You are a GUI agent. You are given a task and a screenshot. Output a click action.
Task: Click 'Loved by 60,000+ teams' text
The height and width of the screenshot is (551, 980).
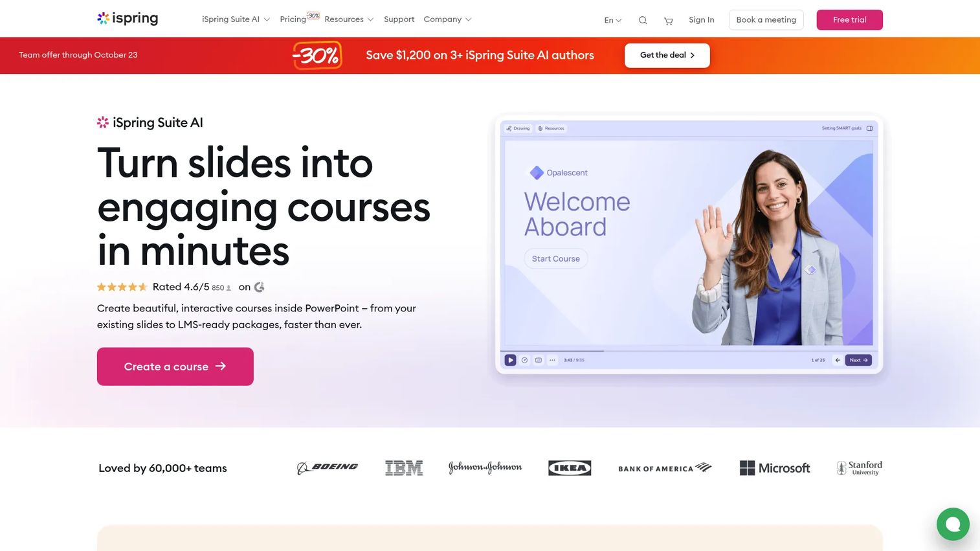162,468
